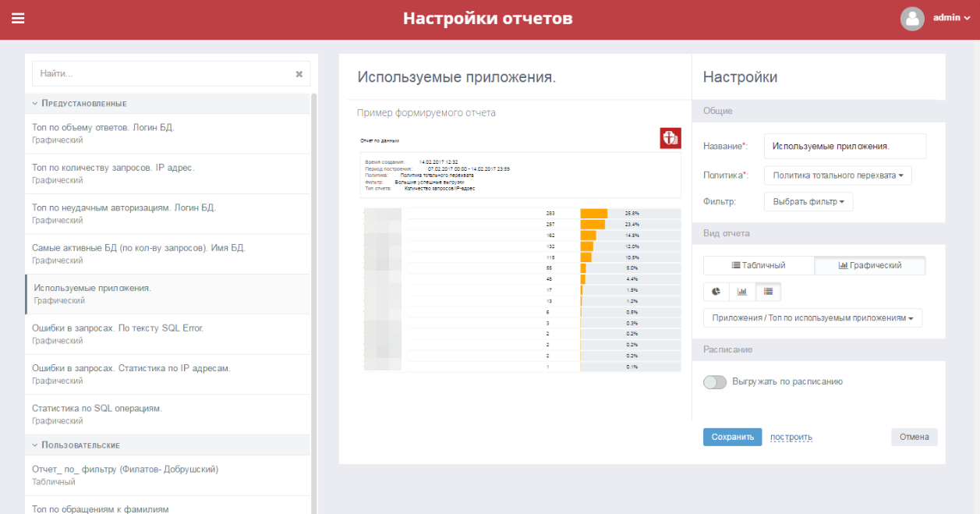Click the Найти search input

pos(171,73)
